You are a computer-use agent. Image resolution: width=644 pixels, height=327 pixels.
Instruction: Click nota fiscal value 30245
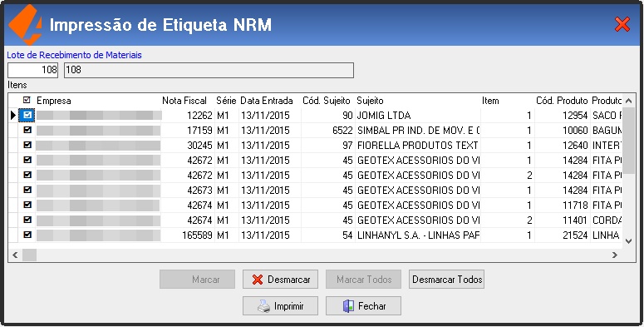[x=199, y=146]
